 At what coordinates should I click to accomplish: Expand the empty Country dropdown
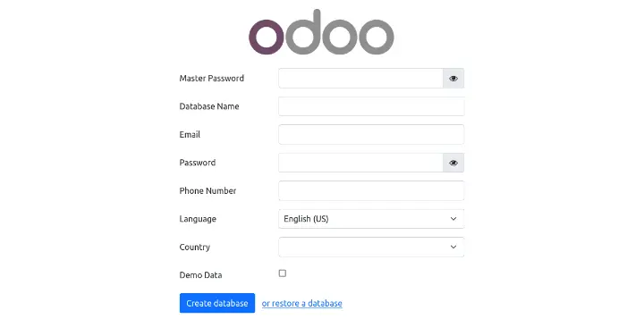[x=371, y=247]
